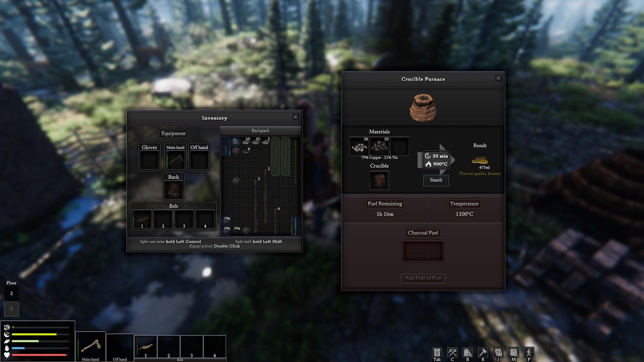Click Add Fuel to Fire button
Image resolution: width=644 pixels, height=362 pixels.
point(423,278)
